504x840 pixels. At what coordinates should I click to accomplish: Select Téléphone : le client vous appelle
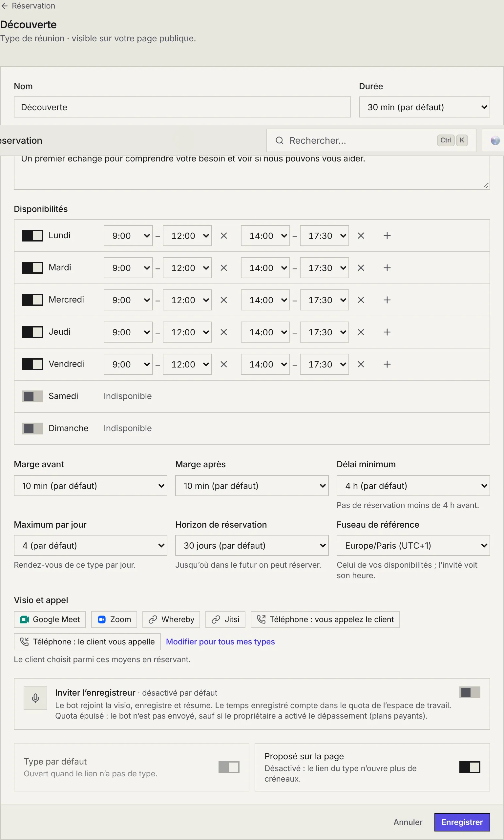87,642
